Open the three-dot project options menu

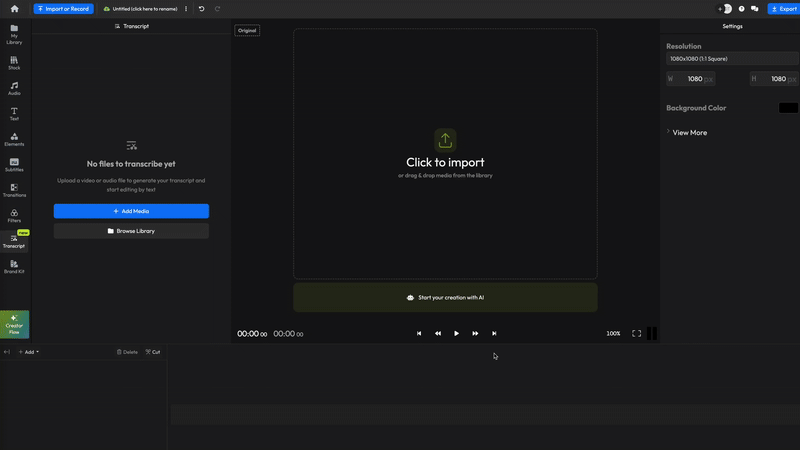coord(186,9)
